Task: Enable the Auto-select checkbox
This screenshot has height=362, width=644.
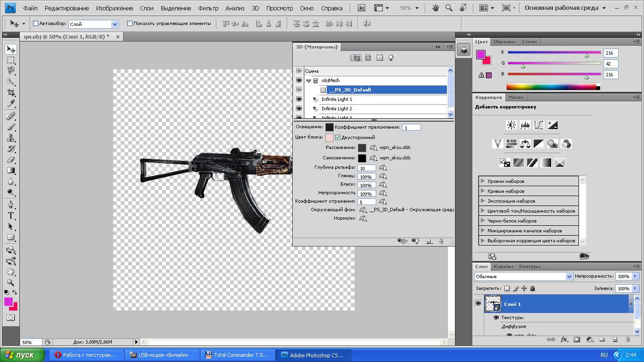Action: (x=36, y=23)
